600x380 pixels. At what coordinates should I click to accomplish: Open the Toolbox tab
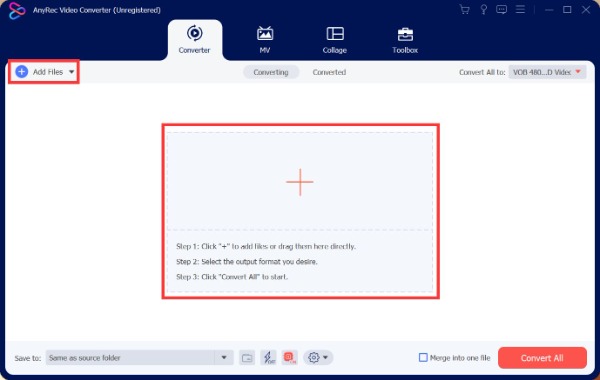point(405,40)
